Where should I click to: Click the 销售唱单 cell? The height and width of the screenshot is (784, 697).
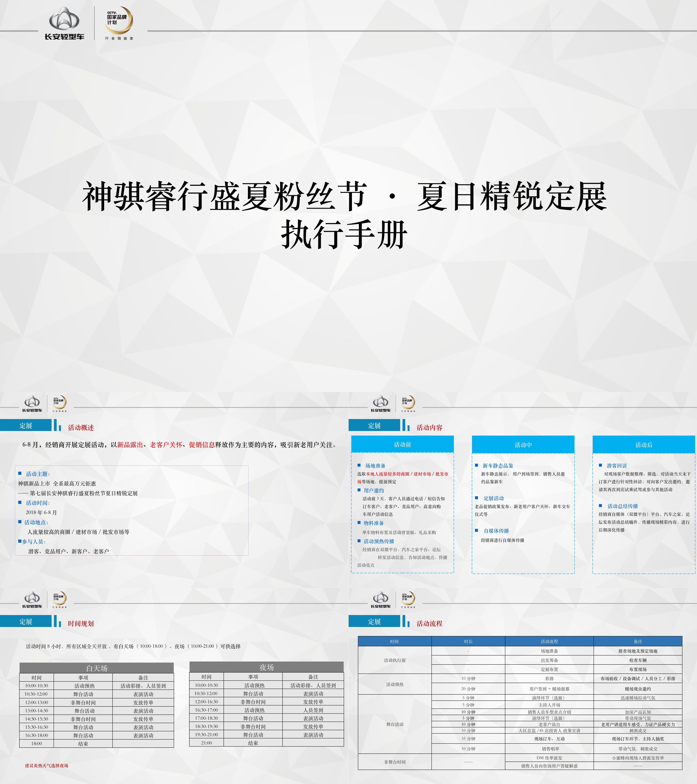(x=549, y=749)
